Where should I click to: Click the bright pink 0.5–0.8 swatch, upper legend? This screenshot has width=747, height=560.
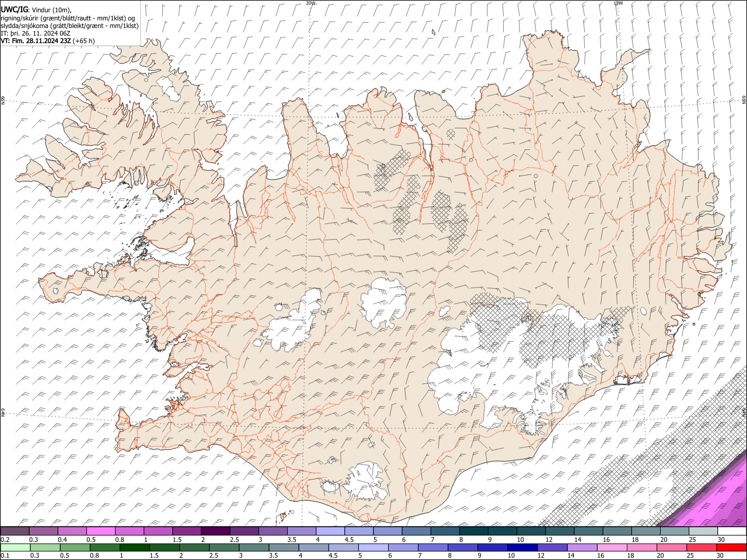[100, 531]
